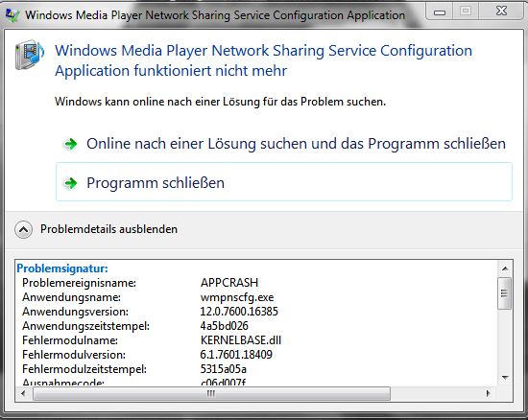528x420 pixels.
Task: Click the media sharing dialog icon
Action: pos(30,55)
